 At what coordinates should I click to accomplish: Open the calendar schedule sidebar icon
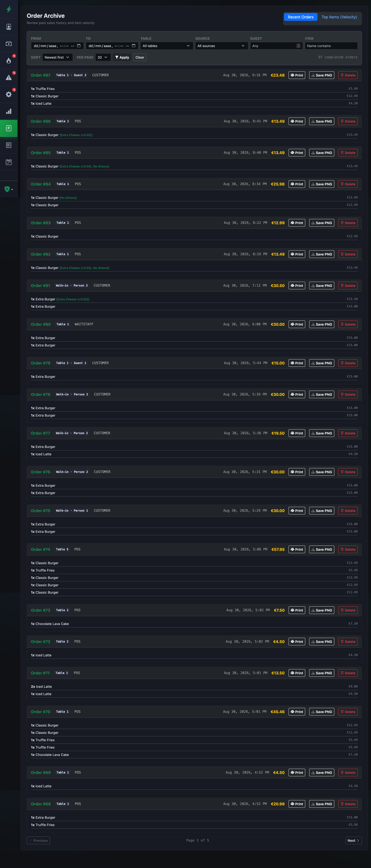pos(9,162)
